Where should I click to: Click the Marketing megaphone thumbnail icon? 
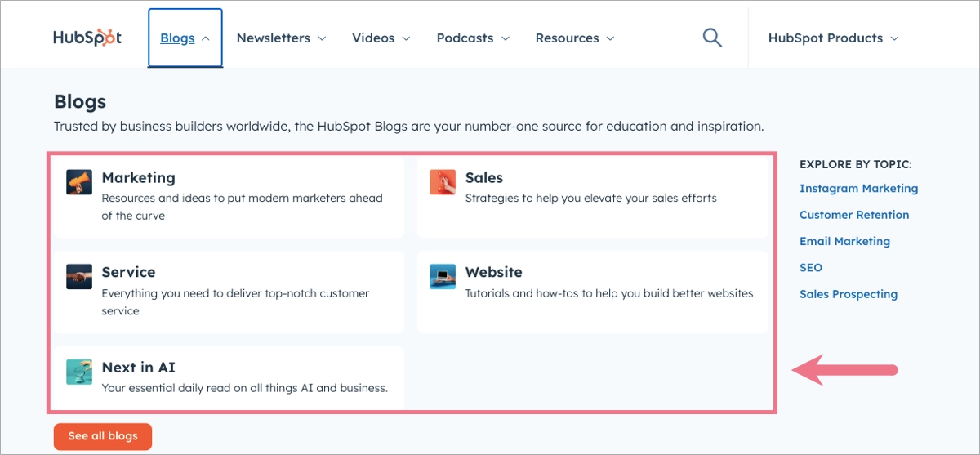[79, 182]
